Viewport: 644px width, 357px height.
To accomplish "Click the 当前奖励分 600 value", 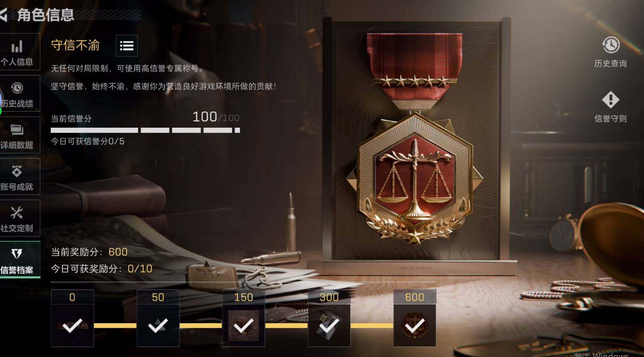I will (118, 252).
